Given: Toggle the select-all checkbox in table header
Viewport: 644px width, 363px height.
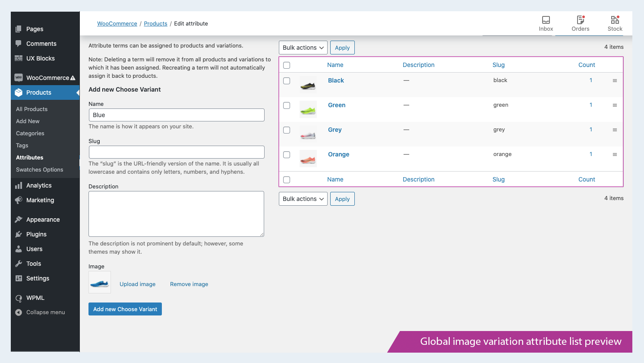Looking at the screenshot, I should [287, 65].
